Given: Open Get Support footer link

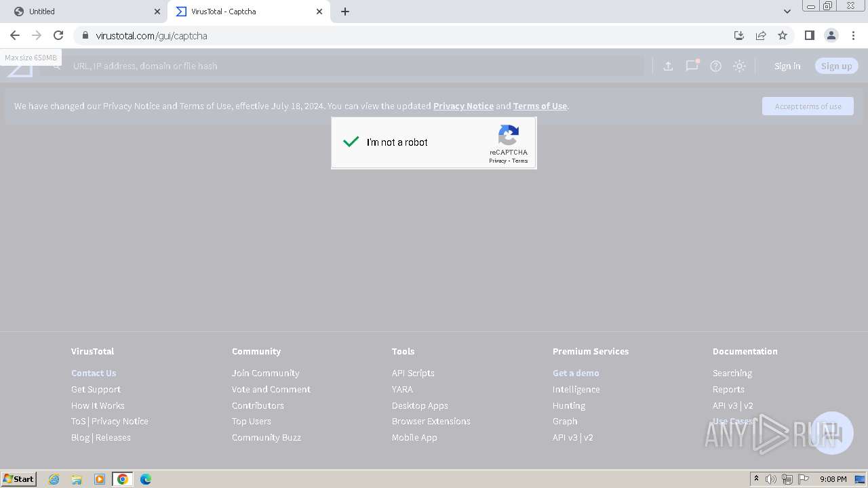Looking at the screenshot, I should point(96,389).
